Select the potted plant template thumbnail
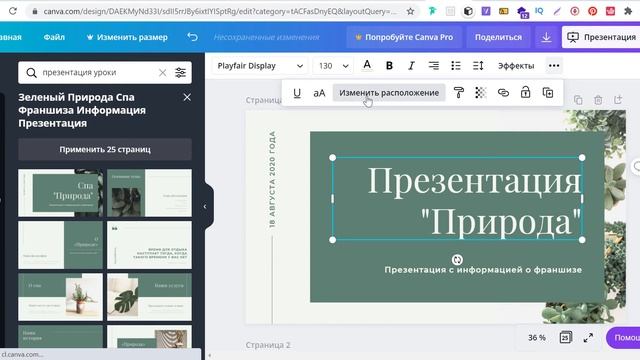The image size is (640, 360). click(60, 297)
